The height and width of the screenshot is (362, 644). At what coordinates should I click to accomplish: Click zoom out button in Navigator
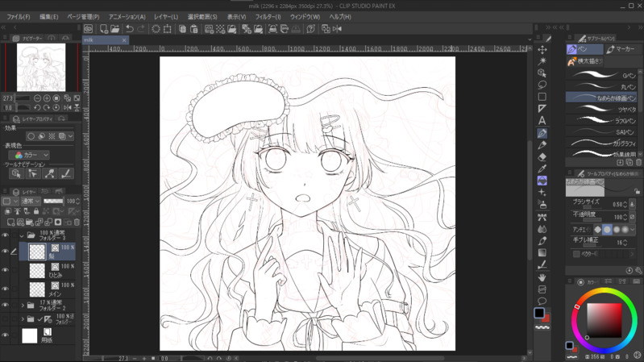tap(37, 98)
